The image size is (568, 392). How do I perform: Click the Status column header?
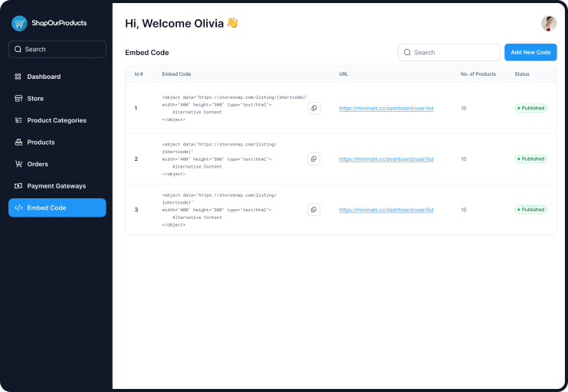(x=522, y=74)
